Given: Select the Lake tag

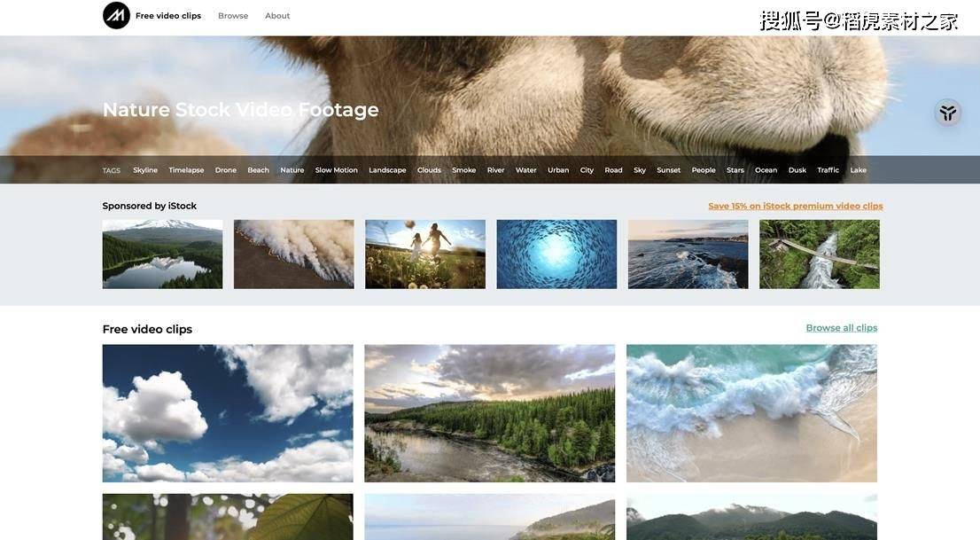Looking at the screenshot, I should (x=858, y=170).
